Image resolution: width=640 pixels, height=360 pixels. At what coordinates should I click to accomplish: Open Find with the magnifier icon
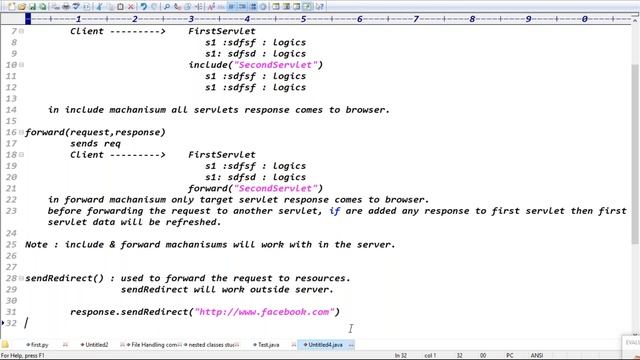pos(167,7)
